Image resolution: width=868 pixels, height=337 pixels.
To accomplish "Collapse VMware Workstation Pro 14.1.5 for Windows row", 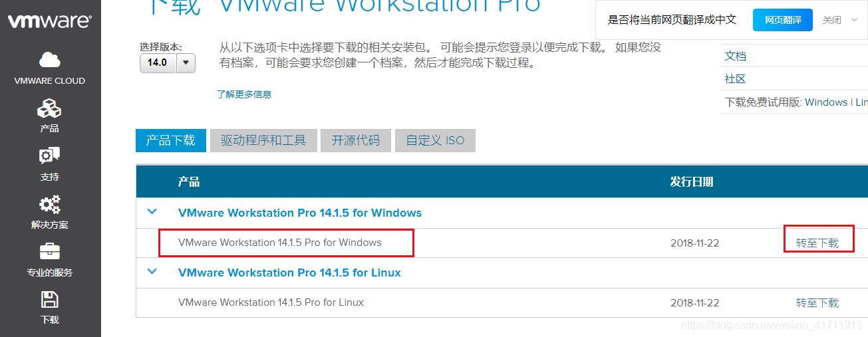I will (x=152, y=212).
